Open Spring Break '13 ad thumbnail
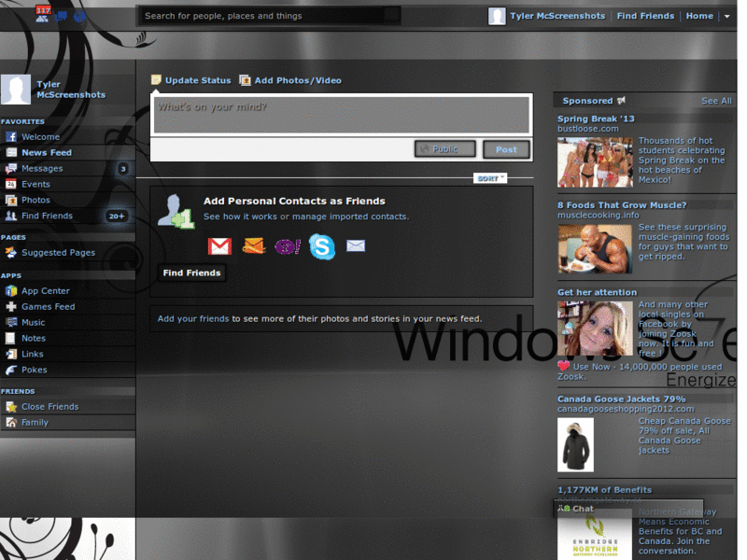 tap(595, 161)
